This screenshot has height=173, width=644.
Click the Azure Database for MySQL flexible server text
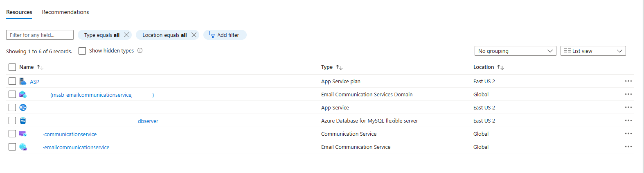[369, 121]
